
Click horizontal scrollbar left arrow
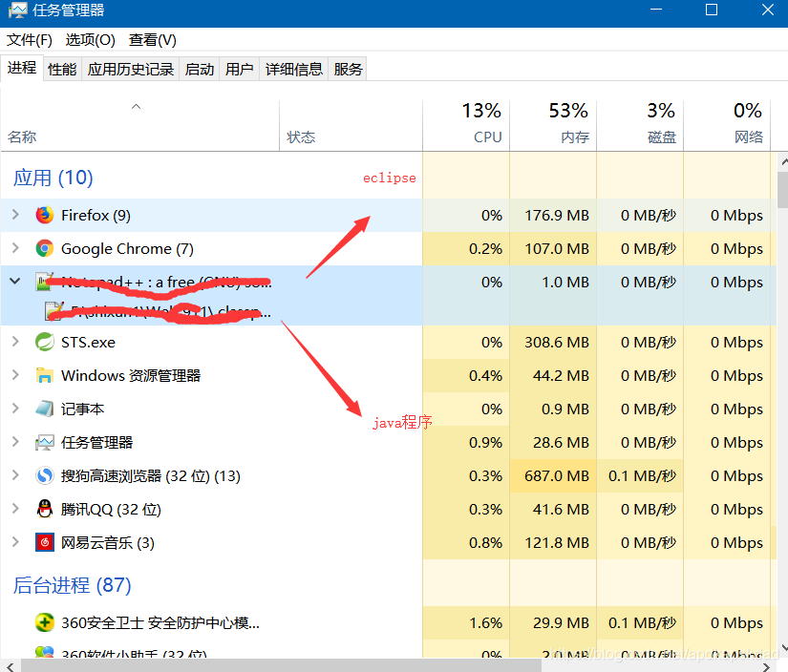click(11, 666)
